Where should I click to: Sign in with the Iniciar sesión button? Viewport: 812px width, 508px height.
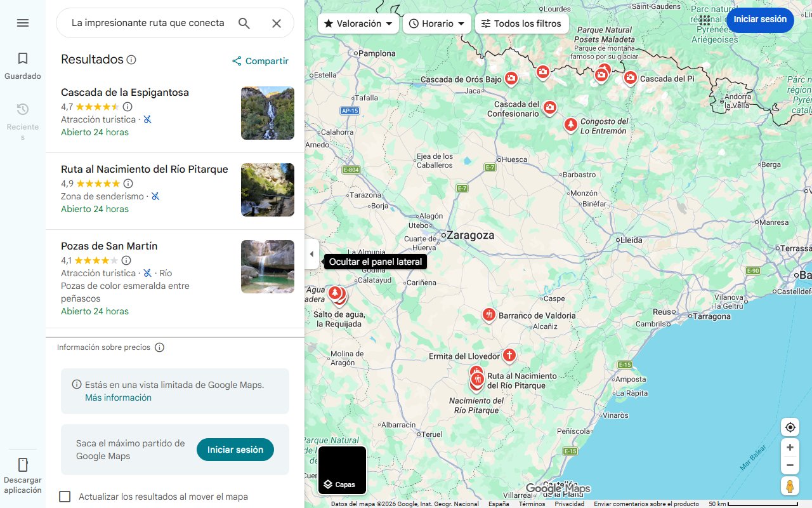[760, 20]
